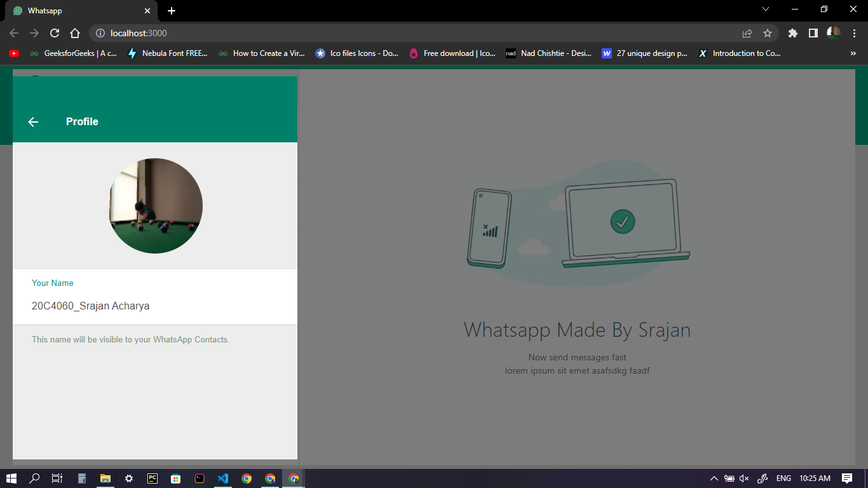Click the phone illustration with signal bars
The width and height of the screenshot is (868, 488).
(489, 227)
